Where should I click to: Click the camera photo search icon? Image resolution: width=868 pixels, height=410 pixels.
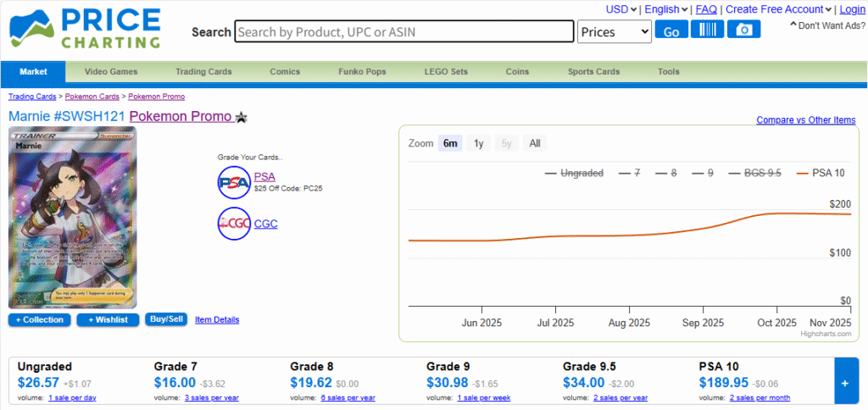744,30
